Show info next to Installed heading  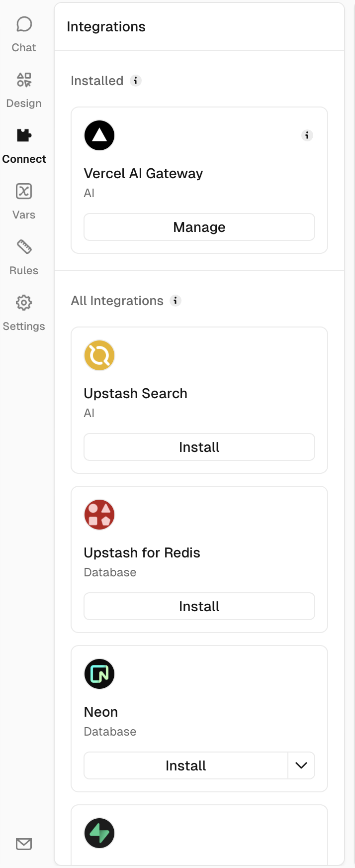click(136, 81)
